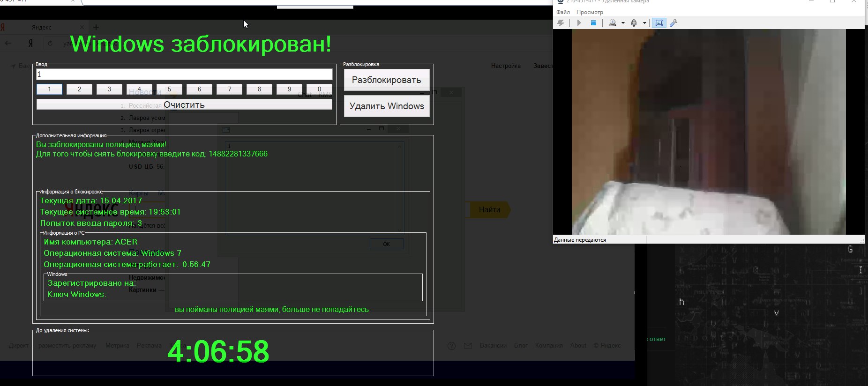Click the webcam device icon
Image resolution: width=868 pixels, height=386 pixels.
613,23
